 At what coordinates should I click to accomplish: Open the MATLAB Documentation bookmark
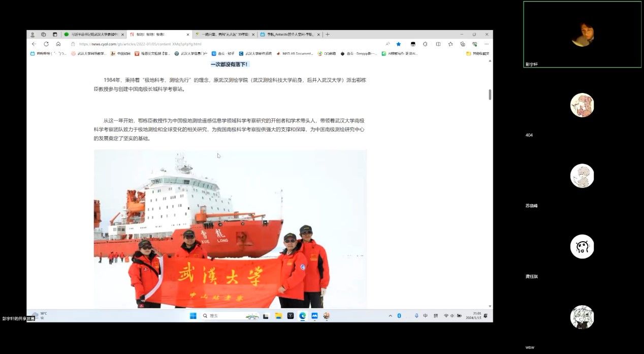[298, 53]
